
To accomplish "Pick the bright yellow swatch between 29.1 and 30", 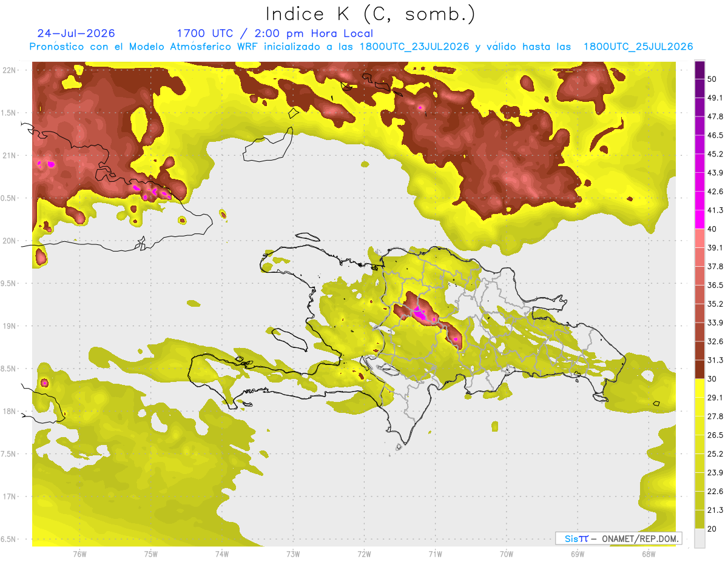I will tap(700, 388).
